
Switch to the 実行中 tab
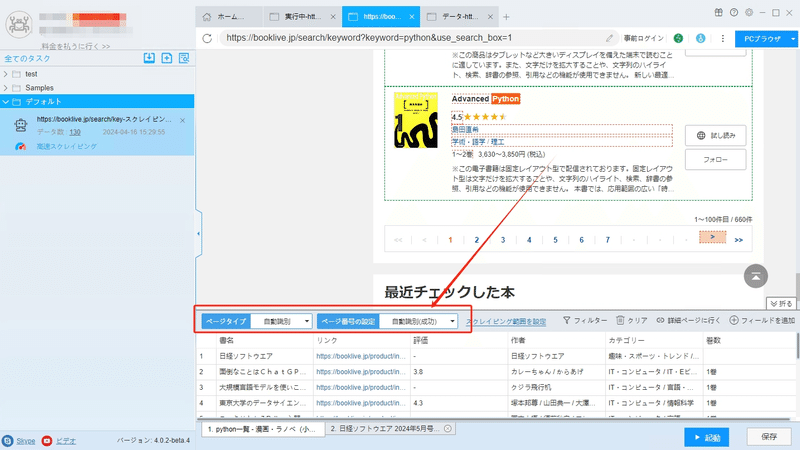[x=302, y=17]
